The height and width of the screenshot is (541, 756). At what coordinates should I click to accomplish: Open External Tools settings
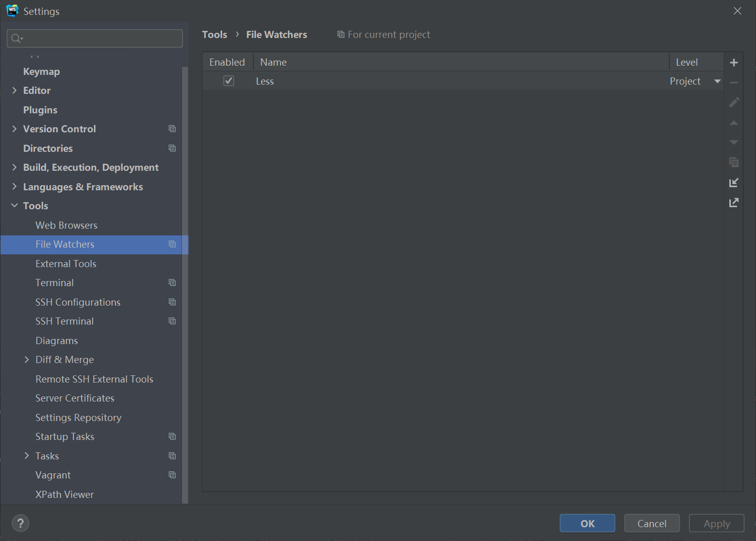click(66, 264)
